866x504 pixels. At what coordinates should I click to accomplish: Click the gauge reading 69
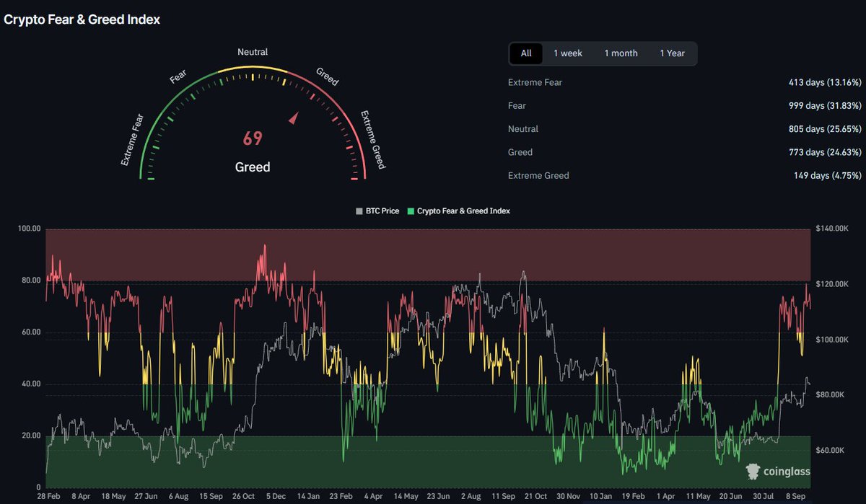click(253, 138)
